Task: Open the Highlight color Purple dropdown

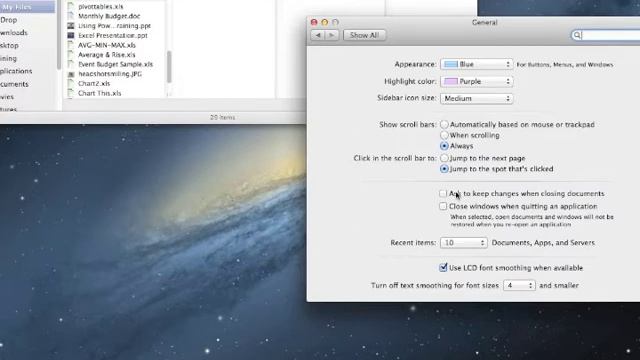Action: 476,82
